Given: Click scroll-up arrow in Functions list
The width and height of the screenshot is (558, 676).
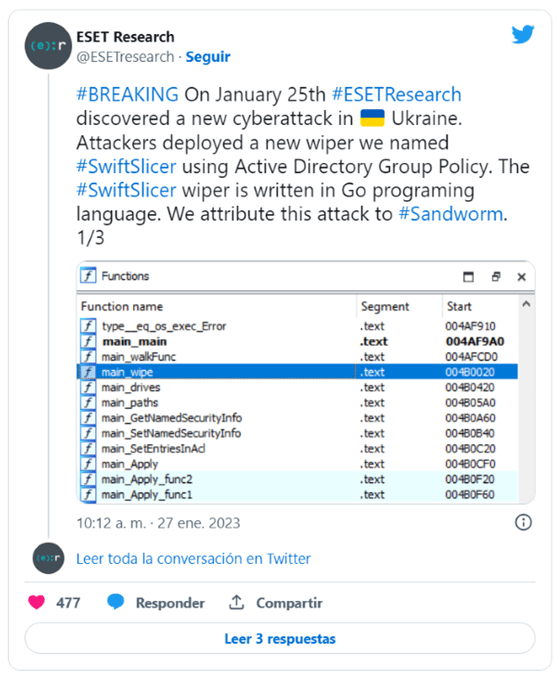Looking at the screenshot, I should pyautogui.click(x=526, y=304).
